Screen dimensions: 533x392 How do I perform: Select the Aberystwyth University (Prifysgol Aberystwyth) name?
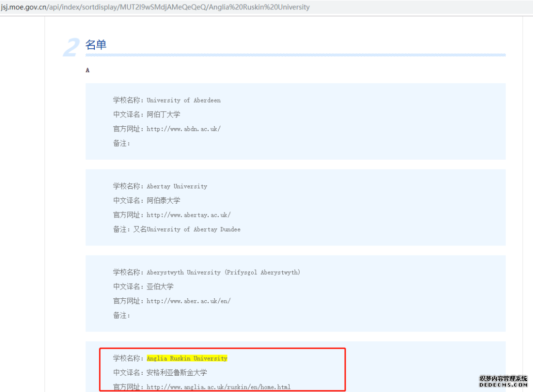coord(224,273)
